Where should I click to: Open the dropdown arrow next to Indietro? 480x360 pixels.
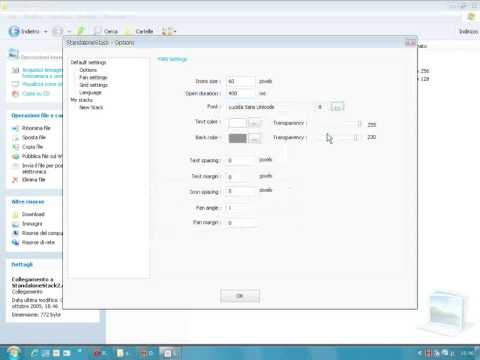46,32
